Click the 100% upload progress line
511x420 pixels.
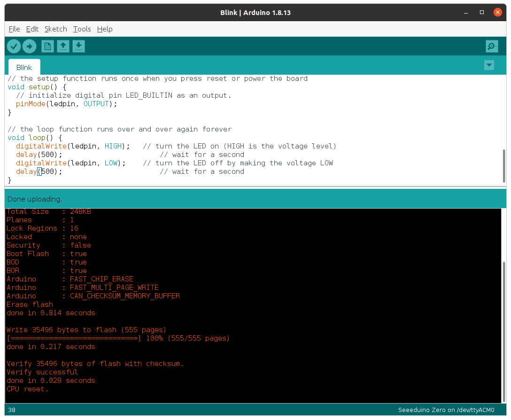pos(118,338)
